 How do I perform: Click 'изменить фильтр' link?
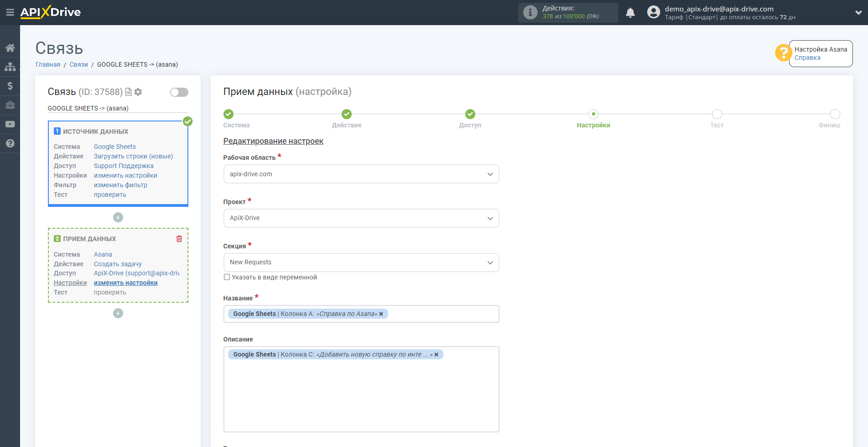coord(120,185)
